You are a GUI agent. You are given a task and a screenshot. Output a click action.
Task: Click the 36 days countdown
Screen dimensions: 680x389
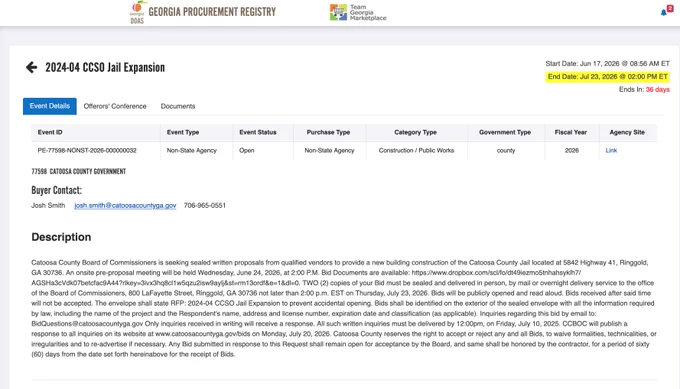click(657, 90)
